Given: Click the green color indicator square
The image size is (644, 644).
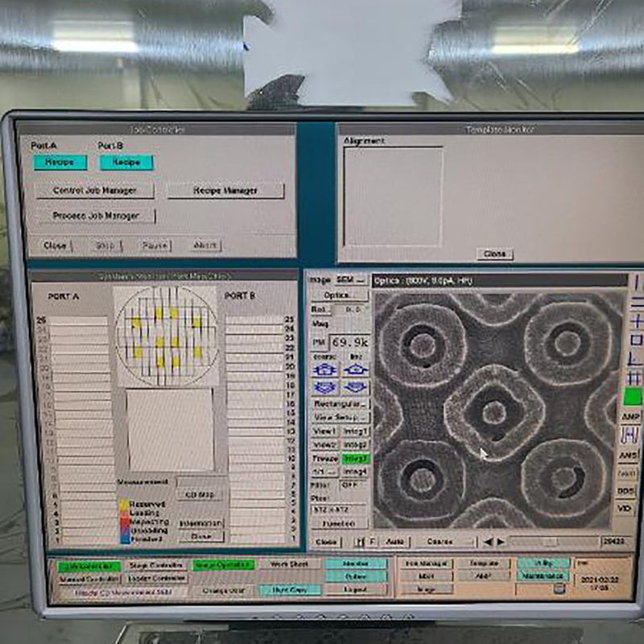Looking at the screenshot, I should coord(633,397).
